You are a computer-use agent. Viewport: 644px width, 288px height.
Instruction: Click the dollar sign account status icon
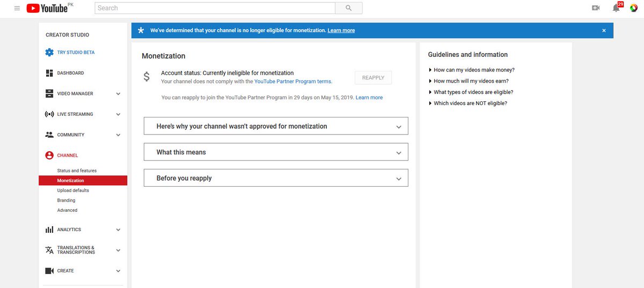coord(147,77)
